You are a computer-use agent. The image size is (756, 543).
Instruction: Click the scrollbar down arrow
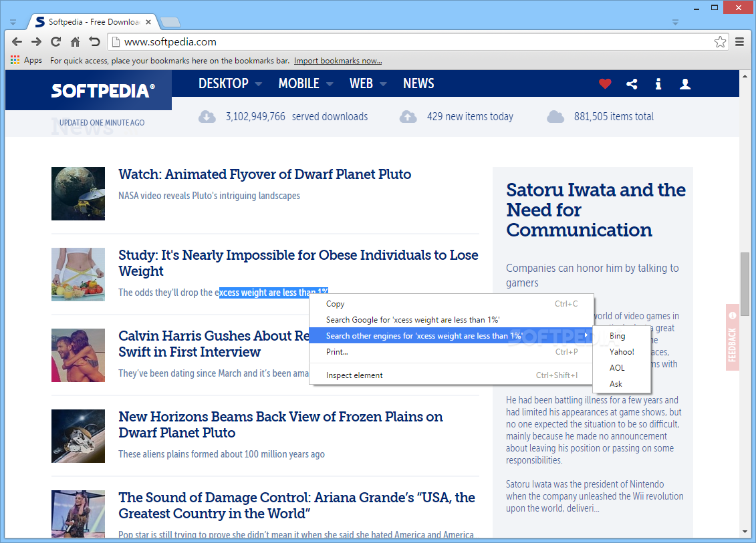pos(745,532)
